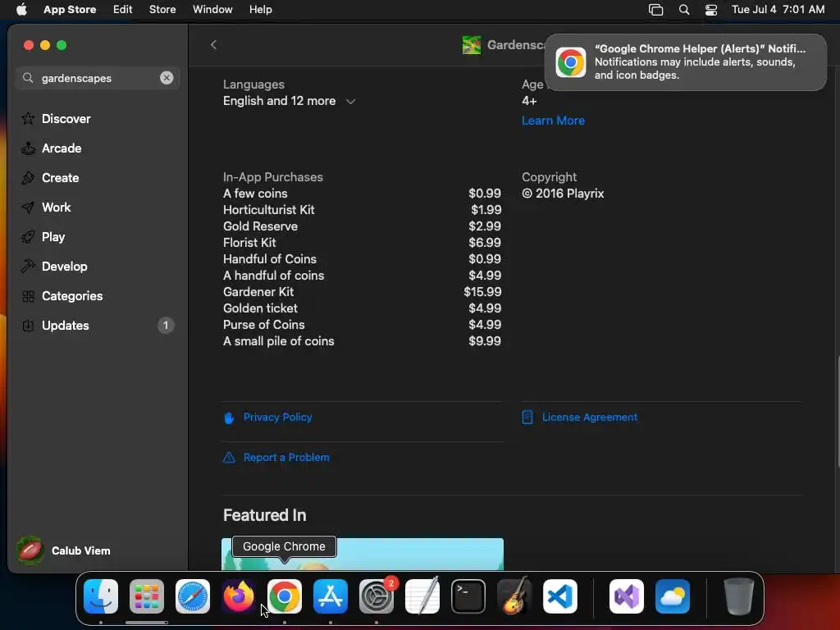
Task: Click the Updates badge count 1
Action: click(x=166, y=325)
